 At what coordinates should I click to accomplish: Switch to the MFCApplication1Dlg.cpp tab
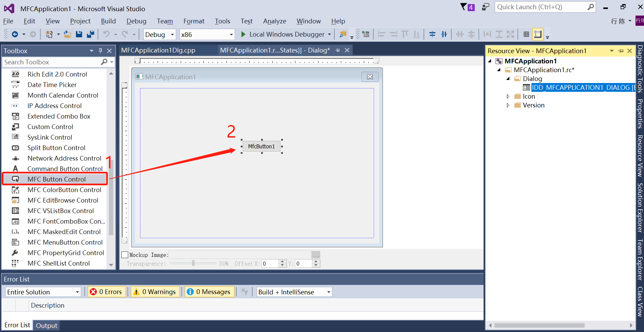[158, 50]
